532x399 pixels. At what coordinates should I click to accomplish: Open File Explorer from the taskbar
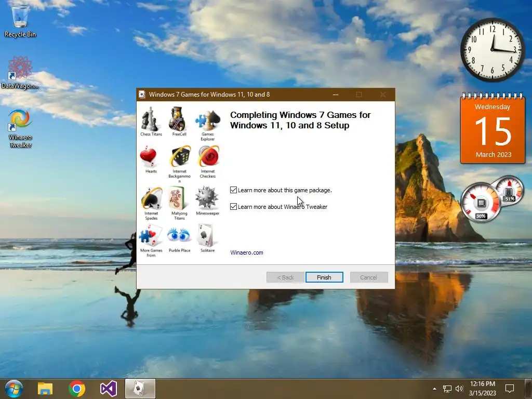coord(45,389)
